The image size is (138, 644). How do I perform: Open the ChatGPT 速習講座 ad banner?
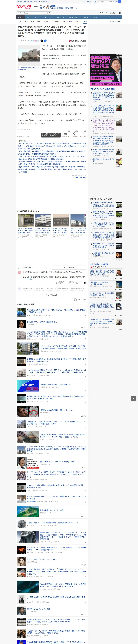[106, 70]
